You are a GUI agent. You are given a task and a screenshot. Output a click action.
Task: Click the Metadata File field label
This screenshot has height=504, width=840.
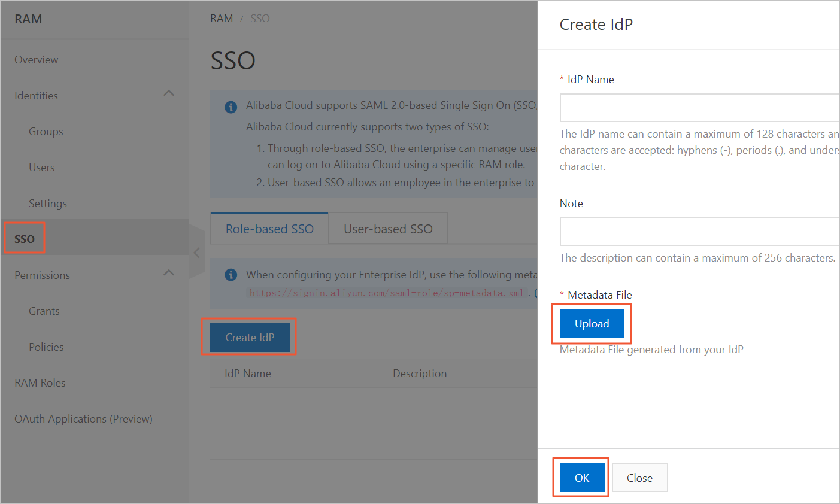coord(600,295)
